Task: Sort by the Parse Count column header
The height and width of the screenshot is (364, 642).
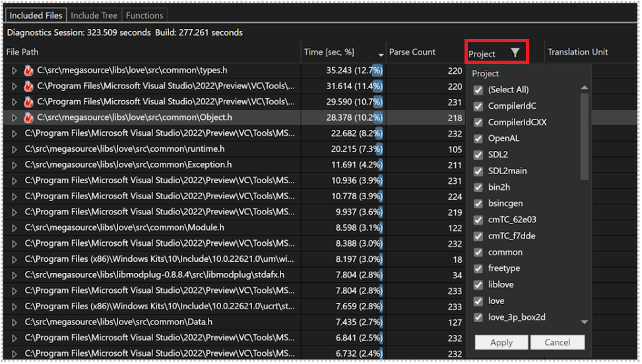Action: (x=412, y=52)
